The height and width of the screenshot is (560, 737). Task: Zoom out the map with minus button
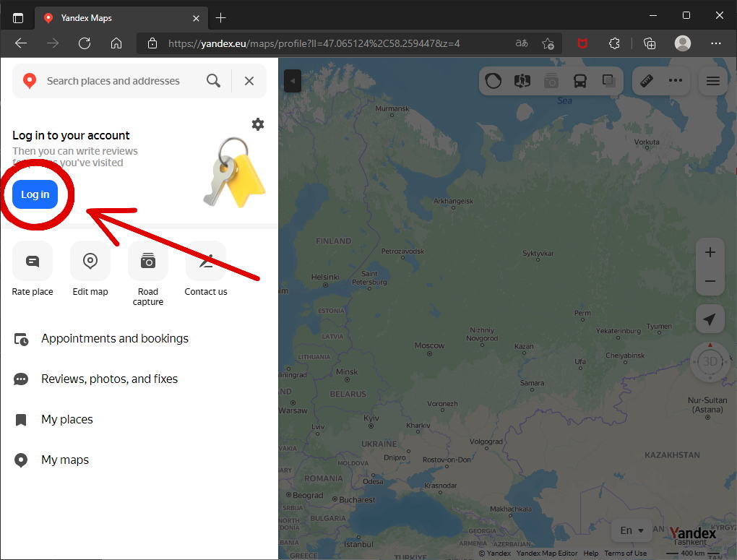tap(710, 281)
